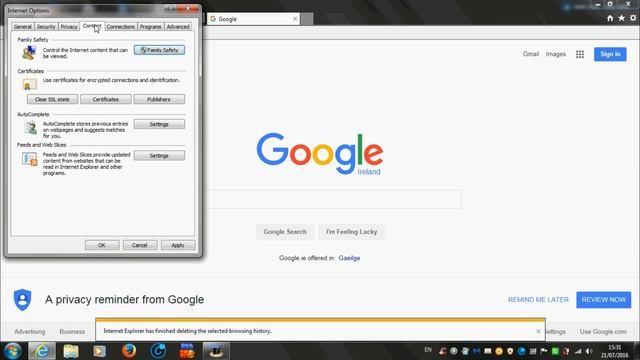The height and width of the screenshot is (360, 640).
Task: Dismiss the browsing history notification bar
Action: pos(538,331)
